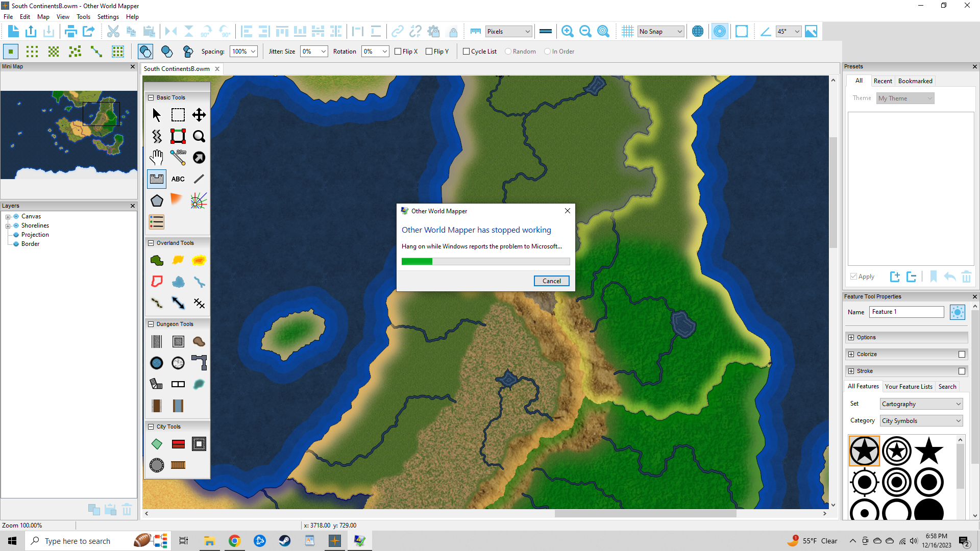Open the Spacing 100% dropdown
This screenshot has height=551, width=980.
point(243,52)
